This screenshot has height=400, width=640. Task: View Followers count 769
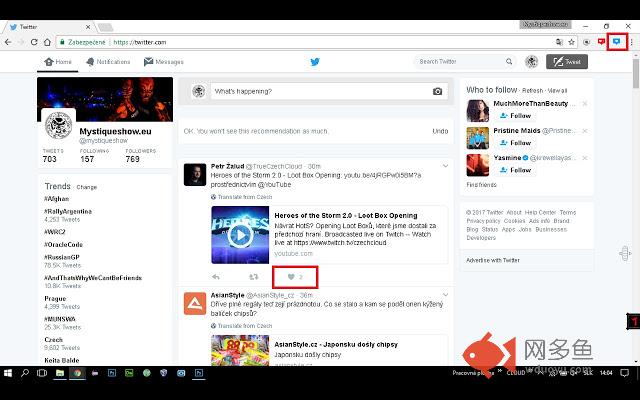coord(133,159)
